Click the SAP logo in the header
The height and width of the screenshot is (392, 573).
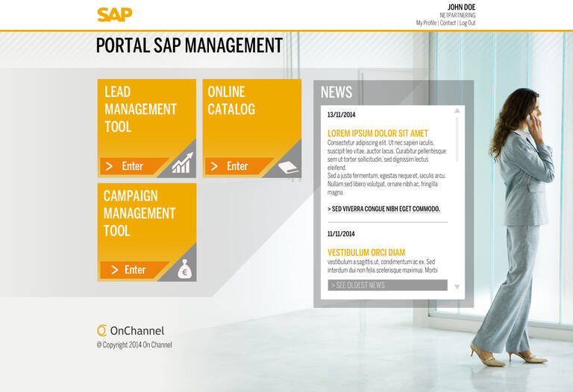click(x=114, y=15)
